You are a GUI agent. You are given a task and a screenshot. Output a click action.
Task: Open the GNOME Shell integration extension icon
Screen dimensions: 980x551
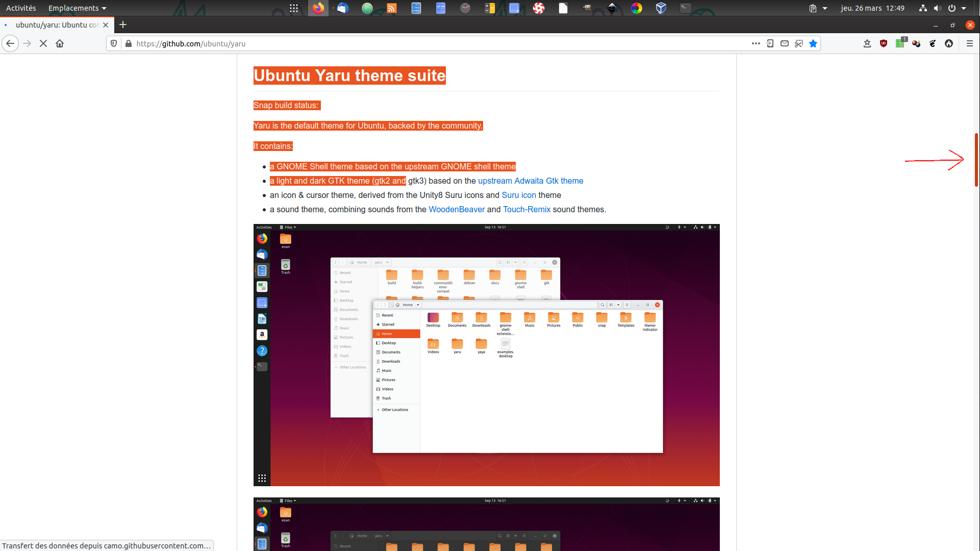pyautogui.click(x=933, y=43)
